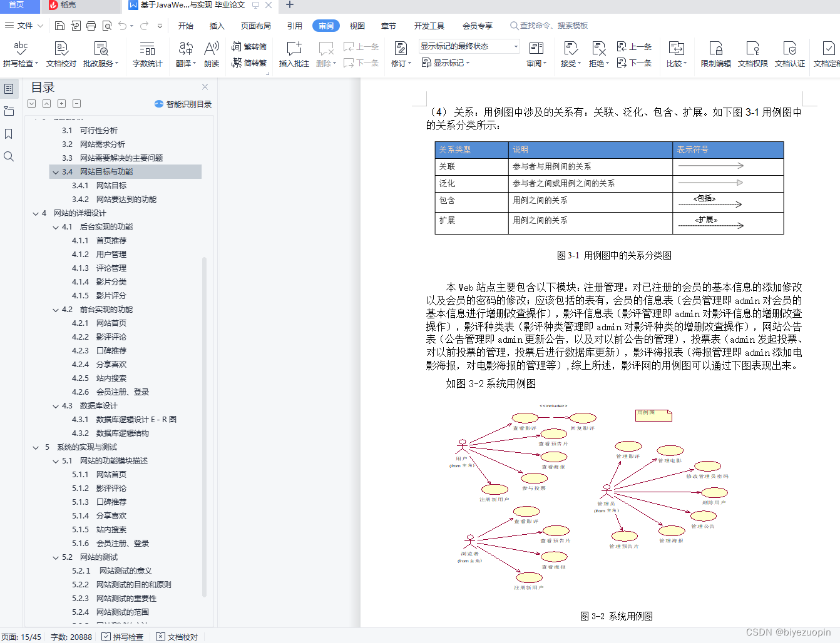Convert to simplified Chinese (简转繁)

(x=249, y=63)
